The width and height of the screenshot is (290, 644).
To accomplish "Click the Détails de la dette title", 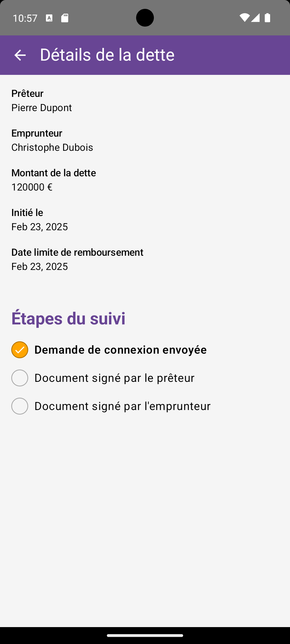I will point(107,55).
